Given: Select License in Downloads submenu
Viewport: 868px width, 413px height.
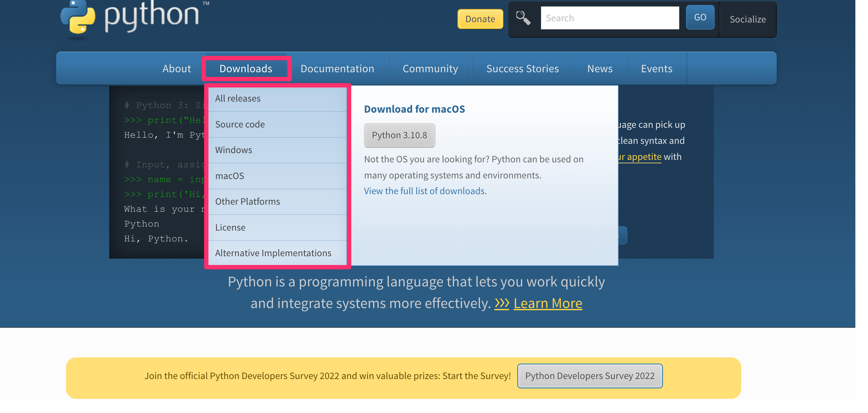Looking at the screenshot, I should (277, 227).
